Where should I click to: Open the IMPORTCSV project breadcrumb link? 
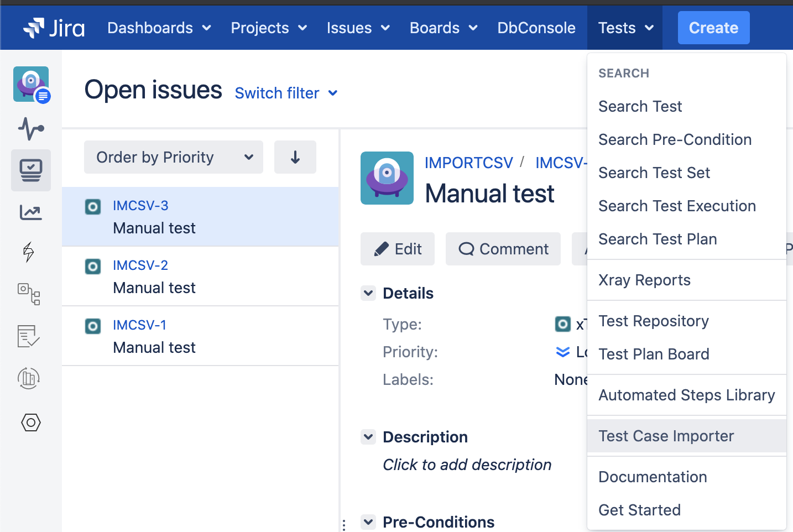click(469, 163)
